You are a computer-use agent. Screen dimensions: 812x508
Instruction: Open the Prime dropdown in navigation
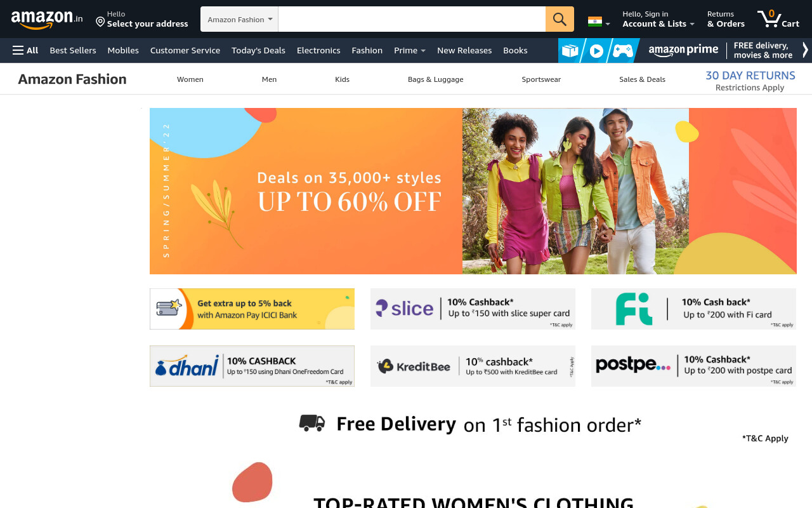click(x=410, y=50)
